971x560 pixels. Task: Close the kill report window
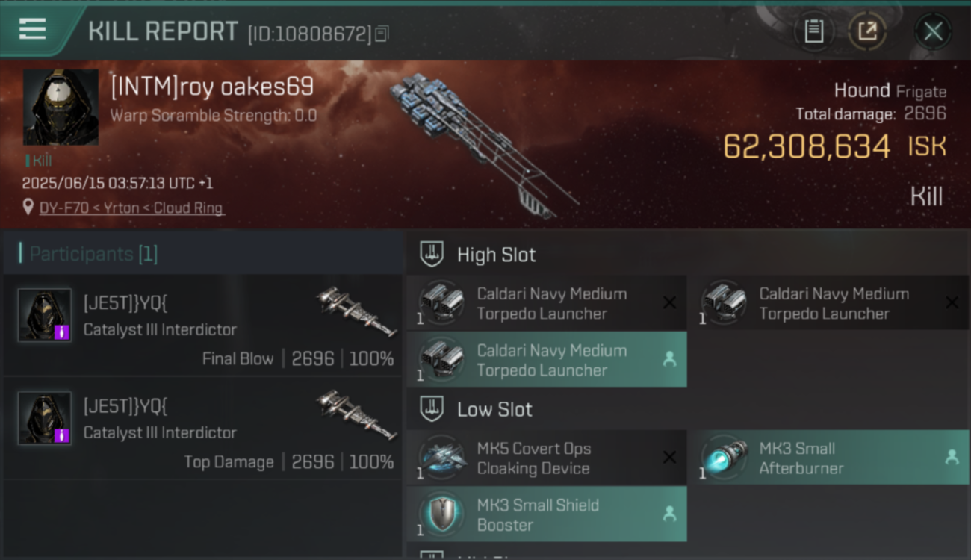pos(933,31)
